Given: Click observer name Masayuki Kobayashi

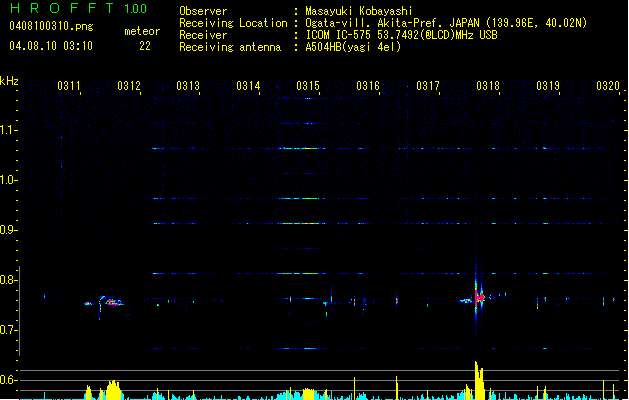Looking at the screenshot, I should click(x=359, y=11).
